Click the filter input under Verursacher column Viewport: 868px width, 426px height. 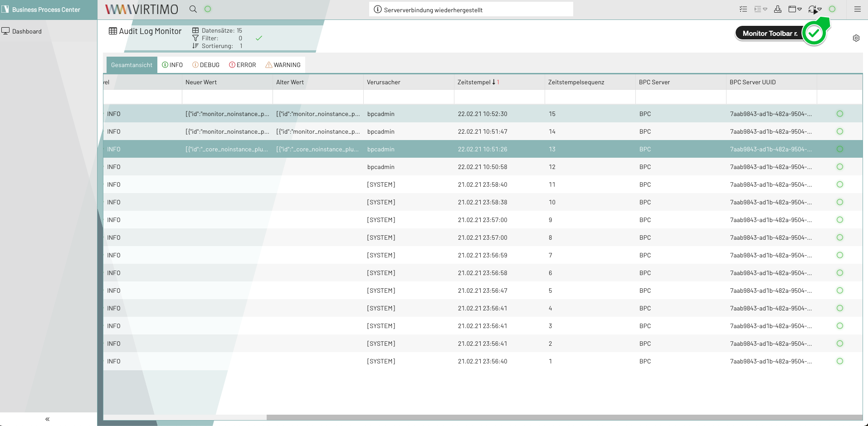408,96
